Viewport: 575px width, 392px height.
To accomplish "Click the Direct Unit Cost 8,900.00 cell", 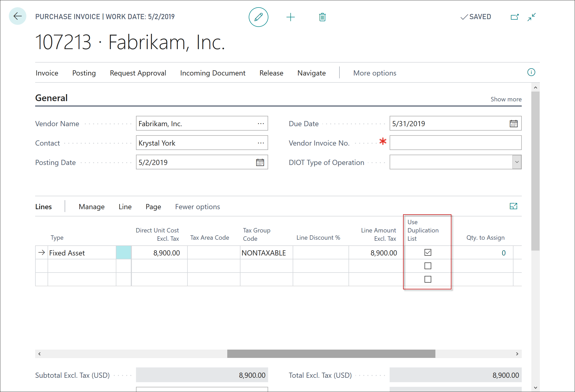I will coord(159,253).
